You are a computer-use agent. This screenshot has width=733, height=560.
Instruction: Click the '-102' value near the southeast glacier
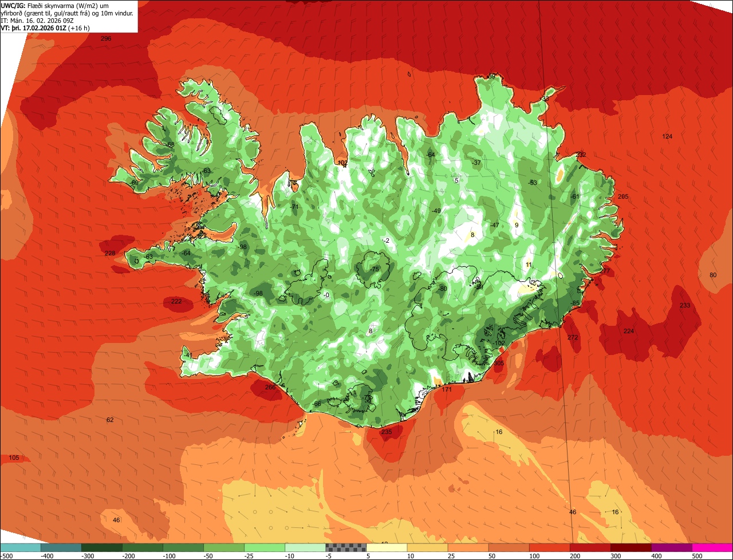tap(499, 343)
